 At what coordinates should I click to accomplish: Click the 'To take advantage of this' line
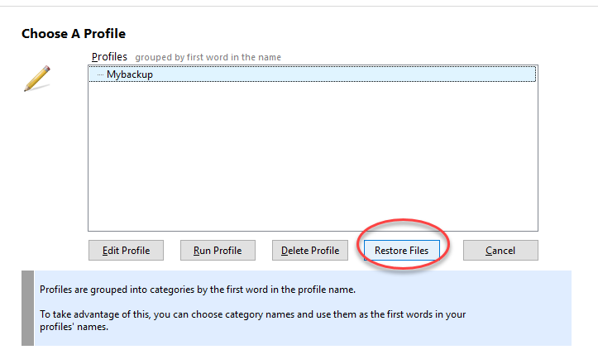253,314
